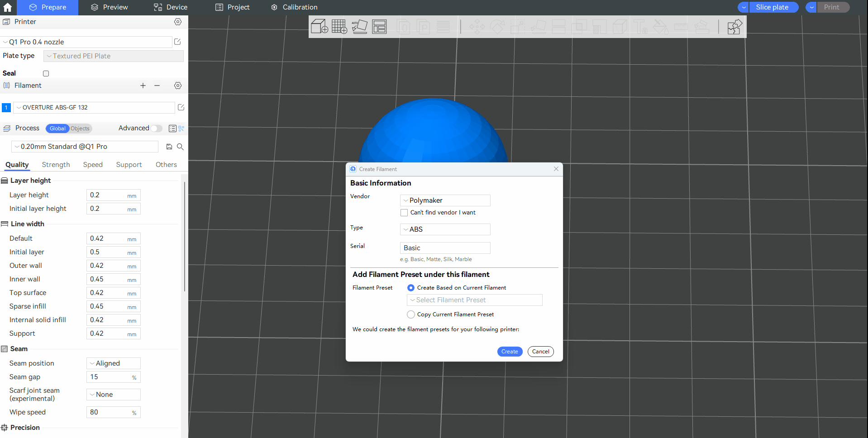
Task: Edit the OVERTURE ABS-GF filament preset
Action: point(181,107)
